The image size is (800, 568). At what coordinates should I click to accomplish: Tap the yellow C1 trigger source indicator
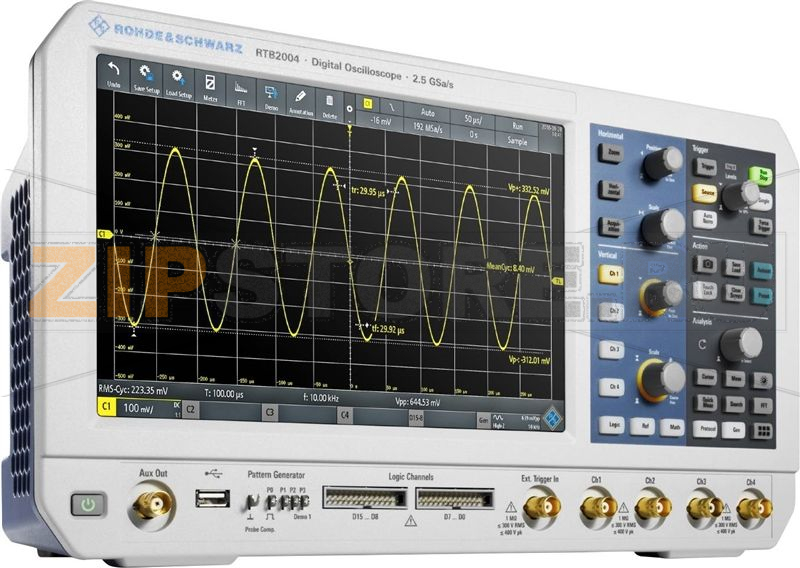point(367,104)
